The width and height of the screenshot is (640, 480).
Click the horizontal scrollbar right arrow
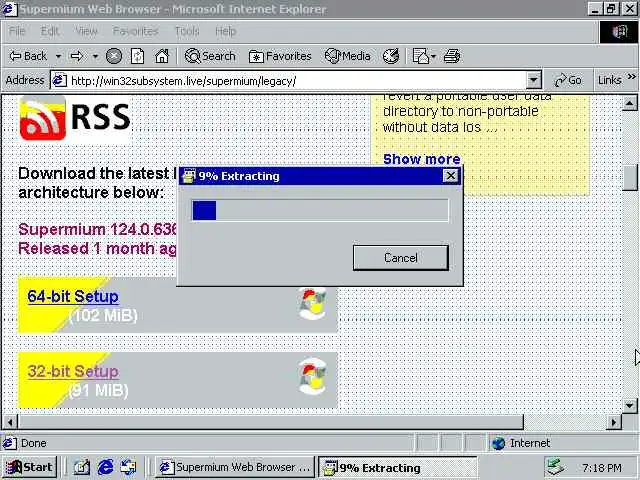click(613, 422)
